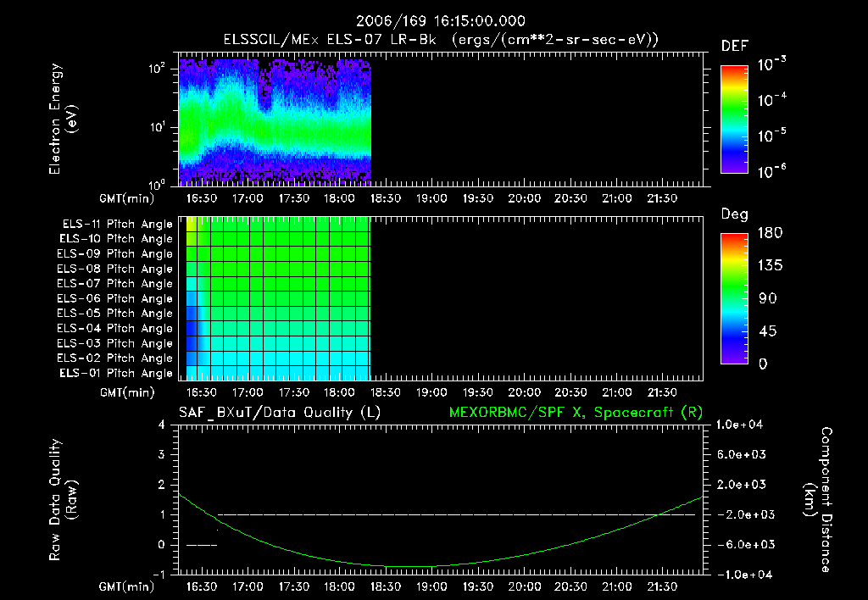Click the white data quality line at level 1
The height and width of the screenshot is (600, 868).
click(x=456, y=514)
